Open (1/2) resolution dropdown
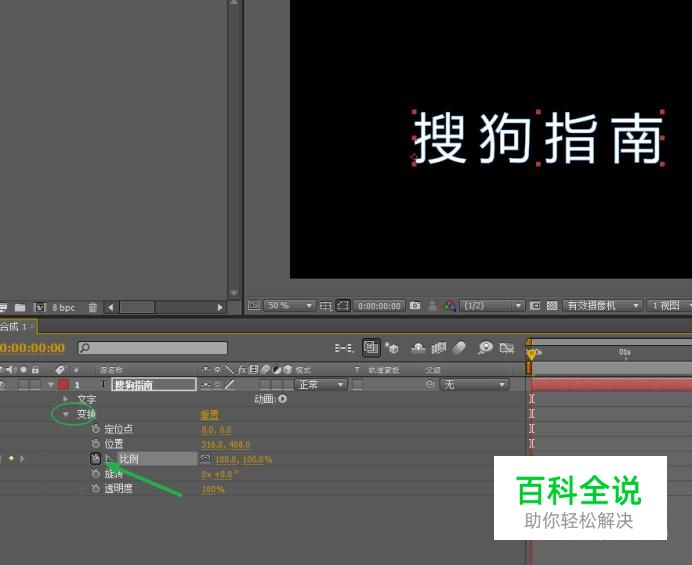The image size is (692, 565). (x=492, y=305)
